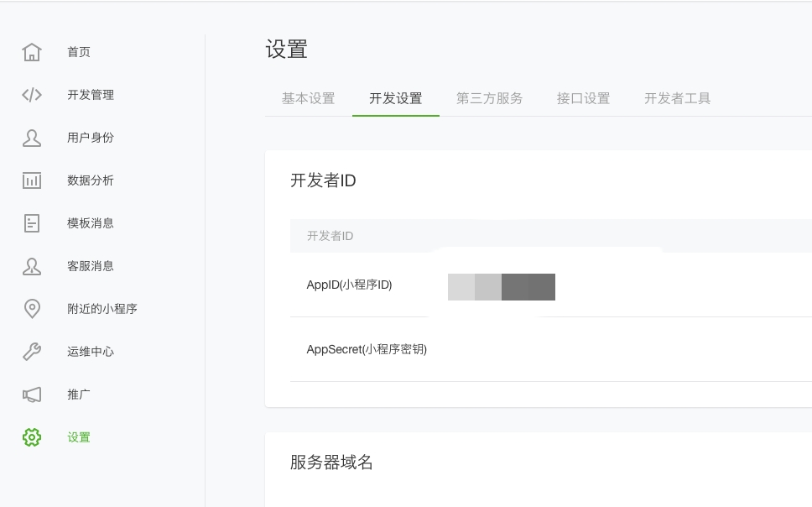Click the home house icon

click(x=32, y=52)
